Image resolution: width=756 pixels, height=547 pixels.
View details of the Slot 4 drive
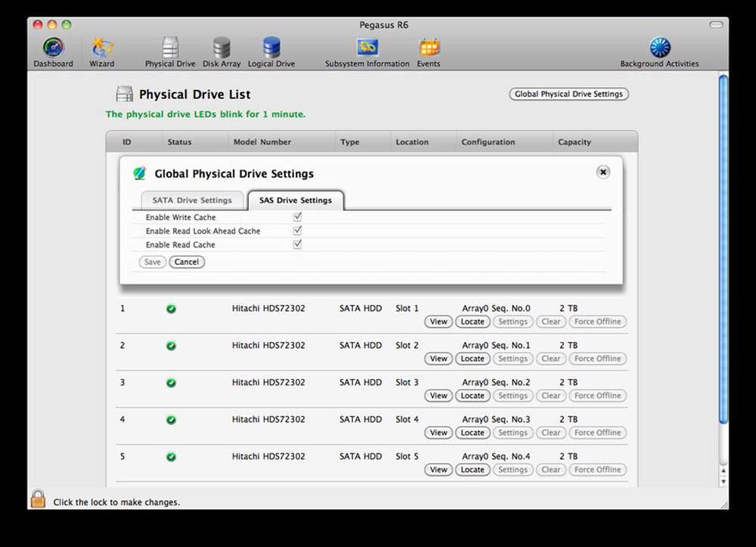click(438, 433)
